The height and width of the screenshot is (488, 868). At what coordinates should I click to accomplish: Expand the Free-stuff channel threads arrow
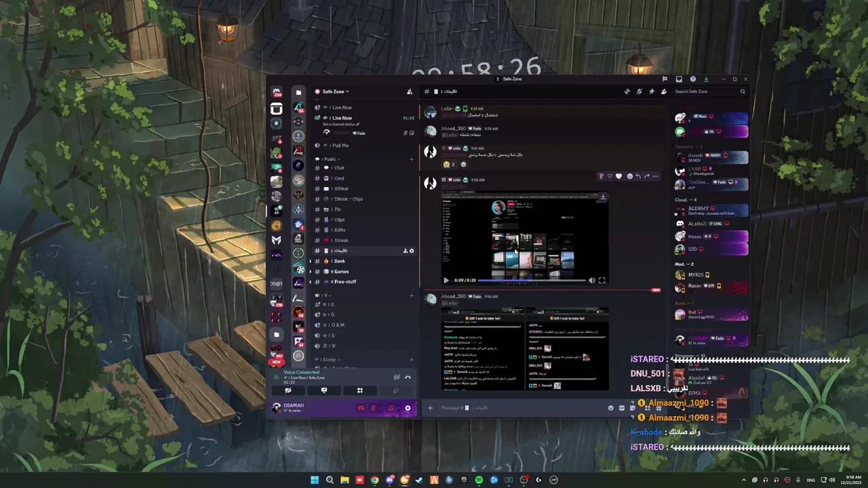tap(311, 282)
